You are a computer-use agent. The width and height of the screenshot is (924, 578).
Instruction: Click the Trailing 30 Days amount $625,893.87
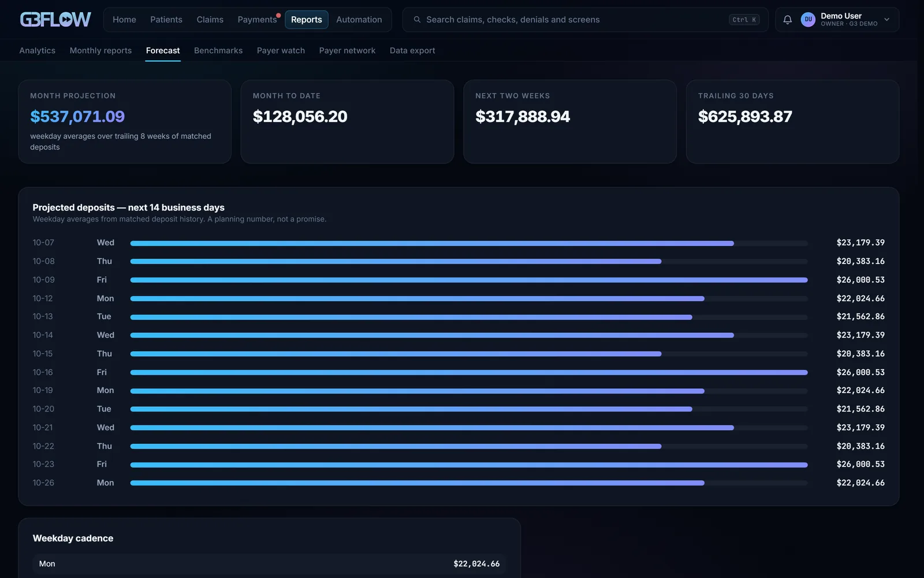click(x=745, y=117)
